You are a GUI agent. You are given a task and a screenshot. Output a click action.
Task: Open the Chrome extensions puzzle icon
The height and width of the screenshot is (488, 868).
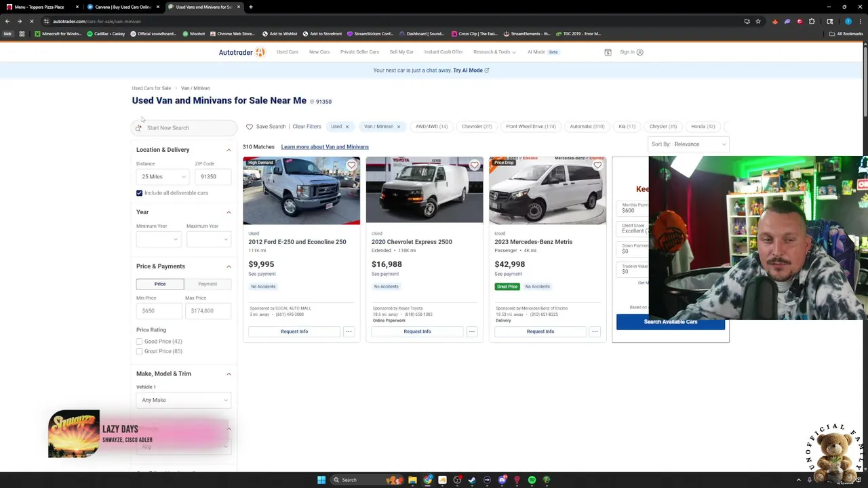point(812,21)
